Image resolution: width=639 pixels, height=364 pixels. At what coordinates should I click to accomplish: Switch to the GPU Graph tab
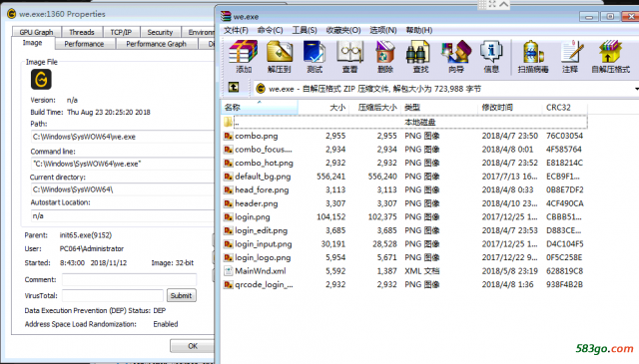[36, 32]
